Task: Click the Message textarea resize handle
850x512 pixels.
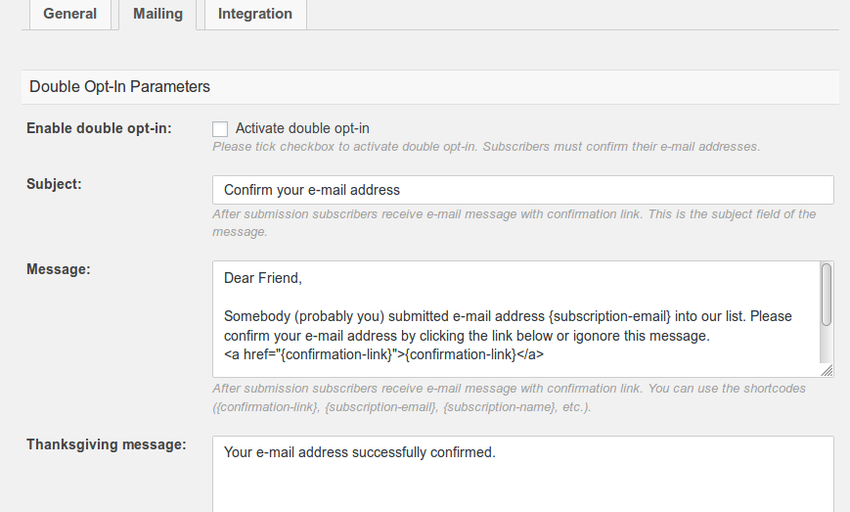Action: [x=827, y=371]
